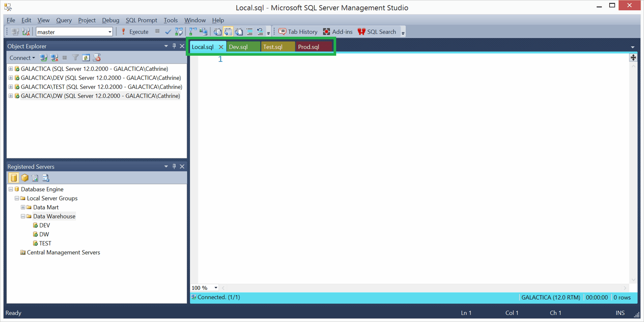Open the SQL Prompt menu

pyautogui.click(x=141, y=20)
